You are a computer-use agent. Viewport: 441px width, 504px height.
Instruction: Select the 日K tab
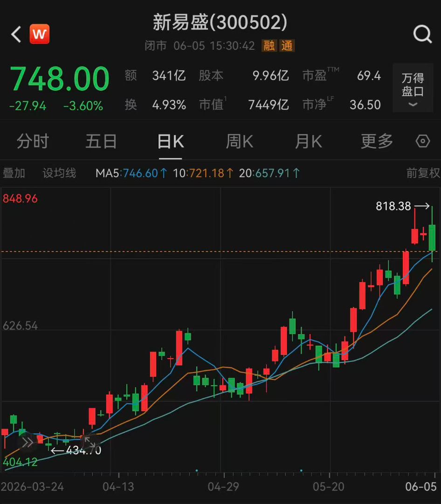171,141
